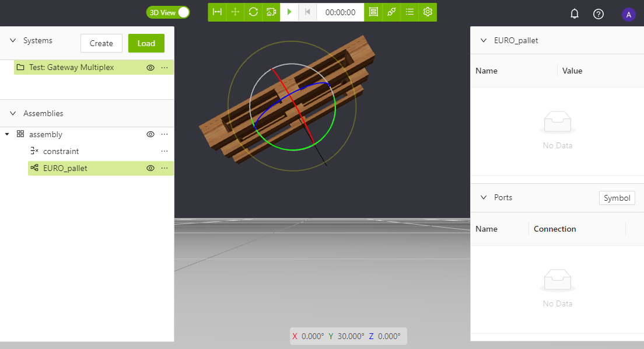Click the home camera view icon
Image resolution: width=644 pixels, height=349 pixels.
(x=271, y=12)
